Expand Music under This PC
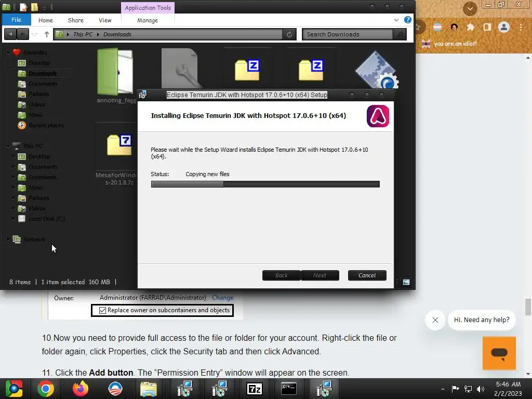Viewport: 532px width, 399px height. click(14, 188)
